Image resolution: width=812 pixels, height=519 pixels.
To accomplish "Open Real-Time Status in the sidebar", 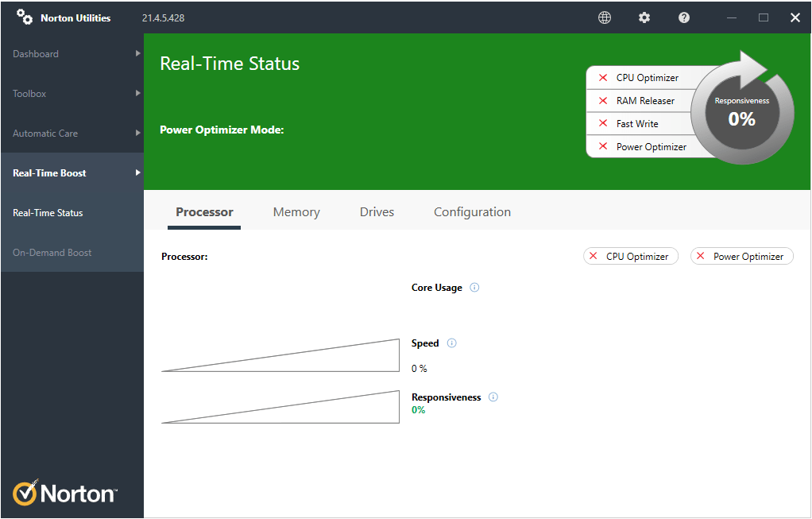I will 72,213.
